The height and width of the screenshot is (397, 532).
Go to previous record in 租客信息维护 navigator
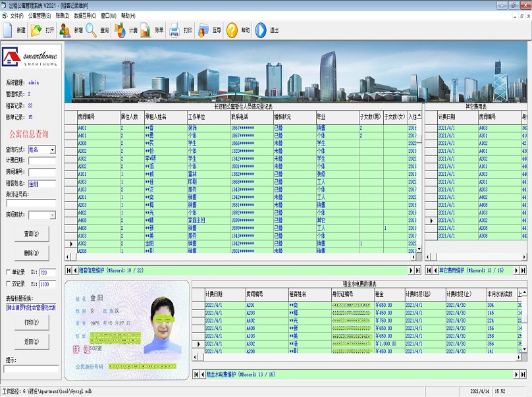point(75,271)
